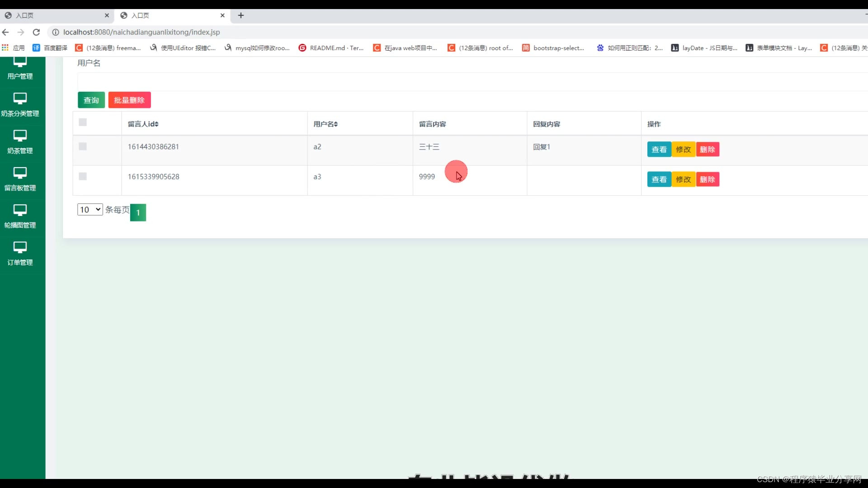Check the row for user a3
Viewport: 868px width, 488px height.
[83, 176]
